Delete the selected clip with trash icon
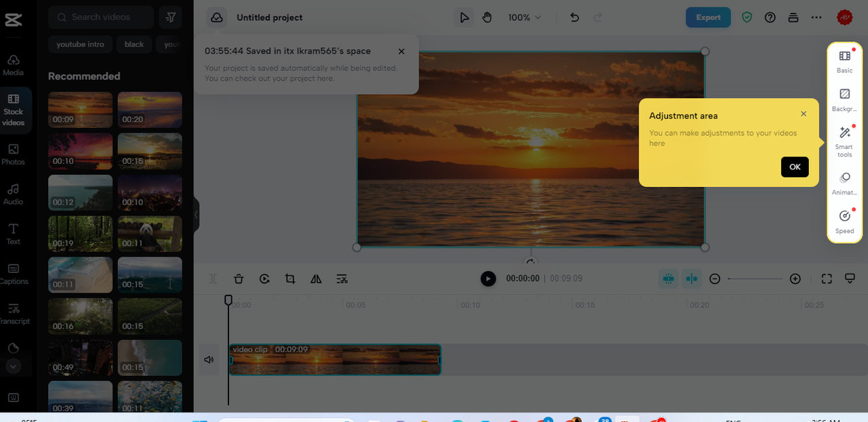This screenshot has height=422, width=868. [x=239, y=278]
